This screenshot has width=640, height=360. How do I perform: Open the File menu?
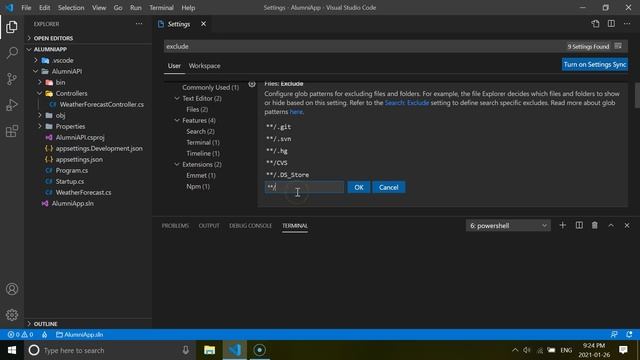tap(26, 7)
